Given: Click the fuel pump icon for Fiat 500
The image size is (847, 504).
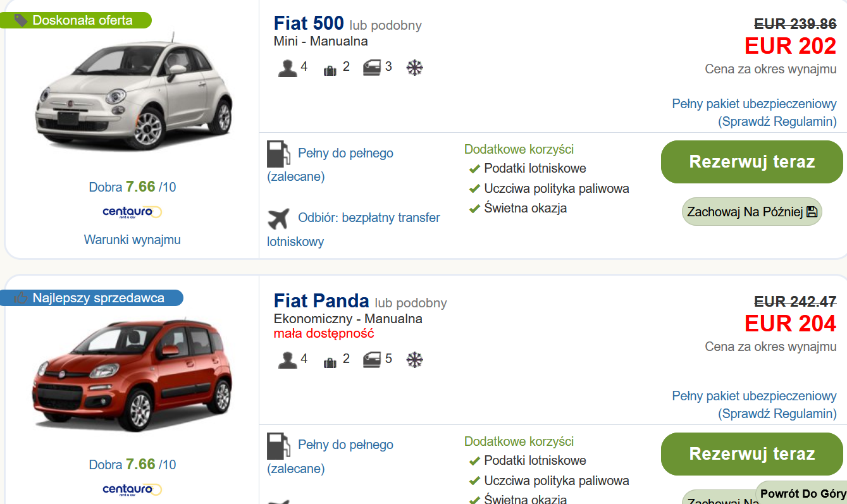Looking at the screenshot, I should coord(278,154).
